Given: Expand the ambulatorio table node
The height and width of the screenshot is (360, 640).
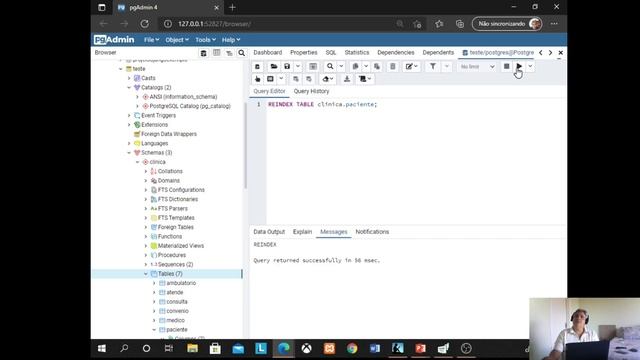Looking at the screenshot, I should coord(154,283).
